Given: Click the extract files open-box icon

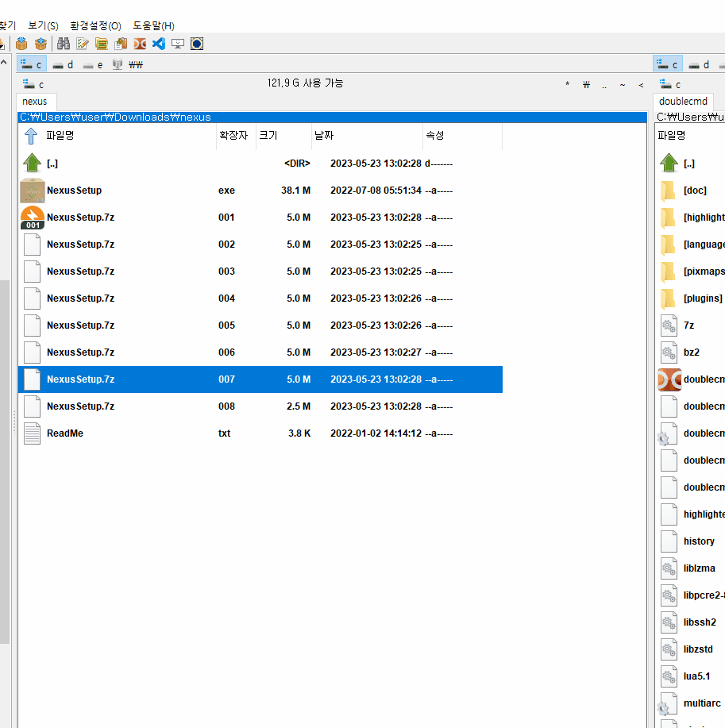Looking at the screenshot, I should (x=40, y=44).
